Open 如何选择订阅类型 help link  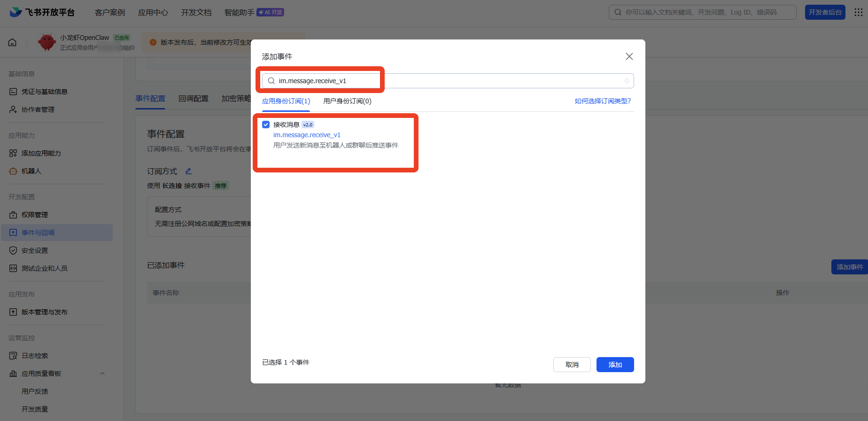pyautogui.click(x=603, y=101)
